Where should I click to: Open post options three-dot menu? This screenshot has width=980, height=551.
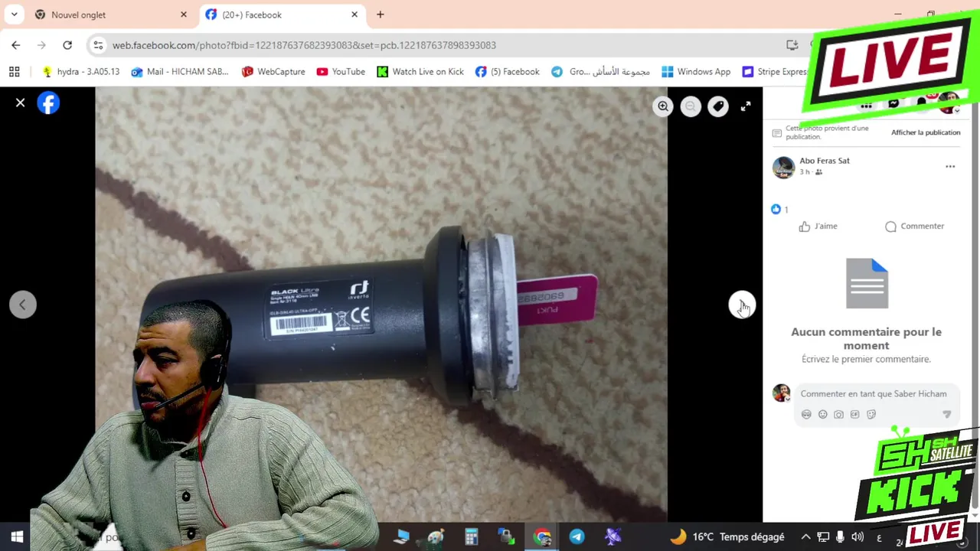pyautogui.click(x=950, y=166)
